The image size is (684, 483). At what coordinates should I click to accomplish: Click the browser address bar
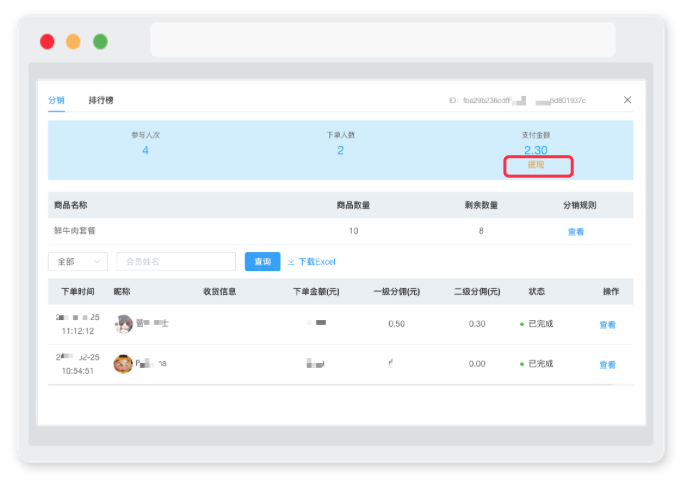383,40
